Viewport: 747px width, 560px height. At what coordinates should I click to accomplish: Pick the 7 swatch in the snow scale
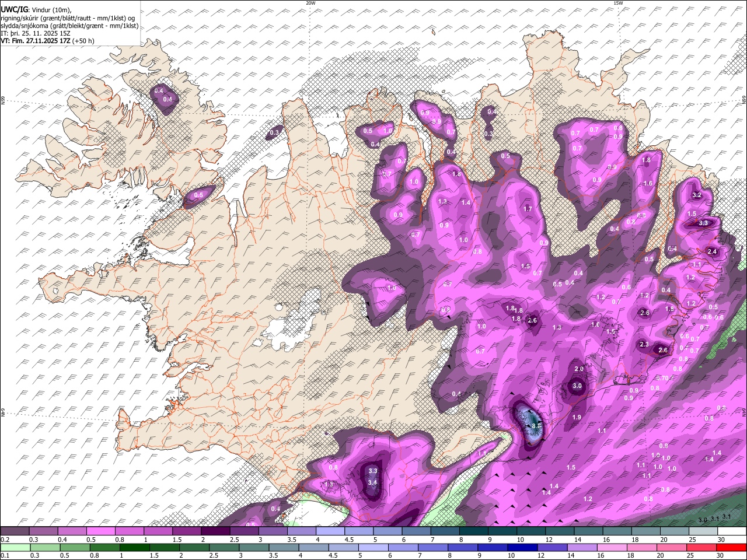click(x=445, y=531)
